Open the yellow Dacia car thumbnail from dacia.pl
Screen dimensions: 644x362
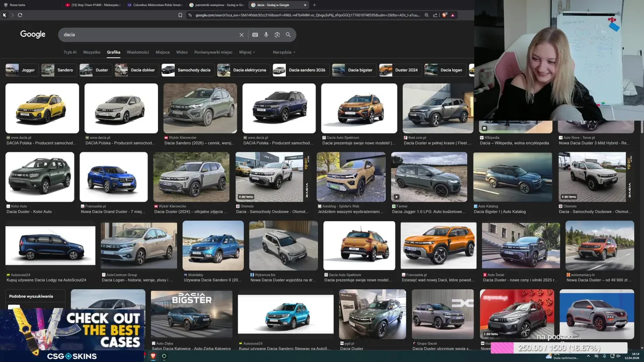pyautogui.click(x=42, y=108)
